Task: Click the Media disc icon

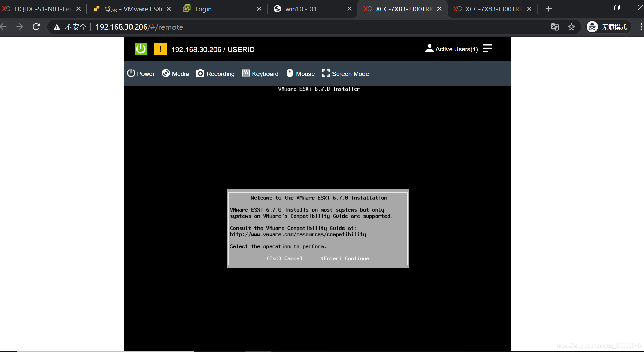Action: click(166, 73)
